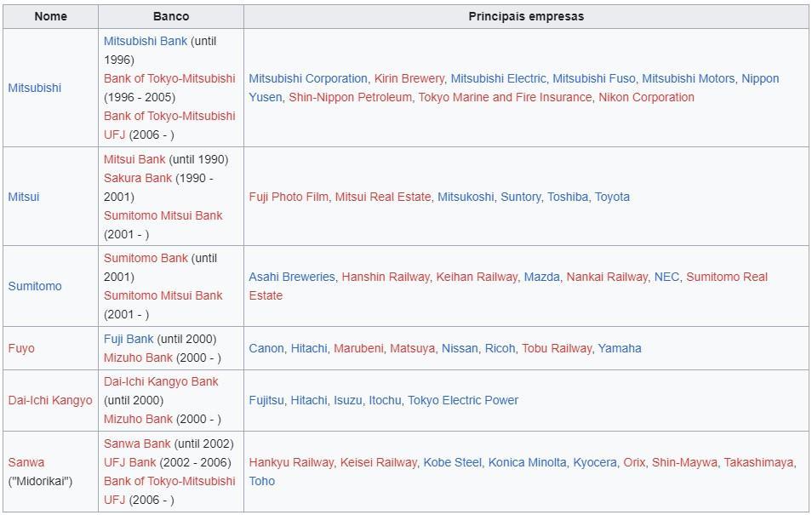Click the Sumitomo group name link
The image size is (812, 515).
(35, 286)
